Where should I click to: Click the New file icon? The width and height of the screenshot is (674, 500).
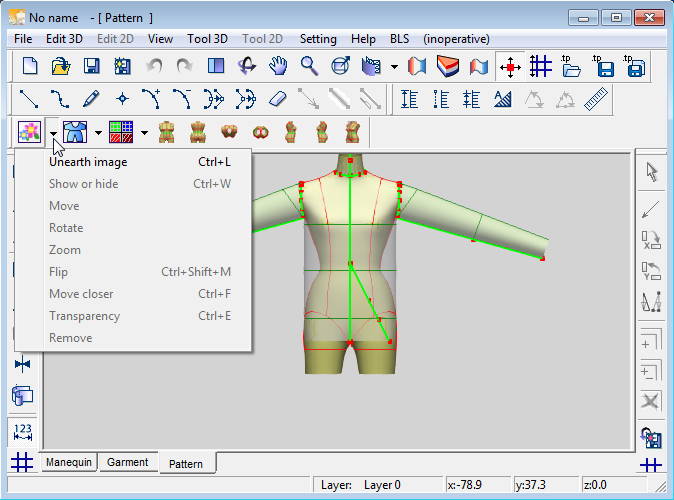[30, 67]
